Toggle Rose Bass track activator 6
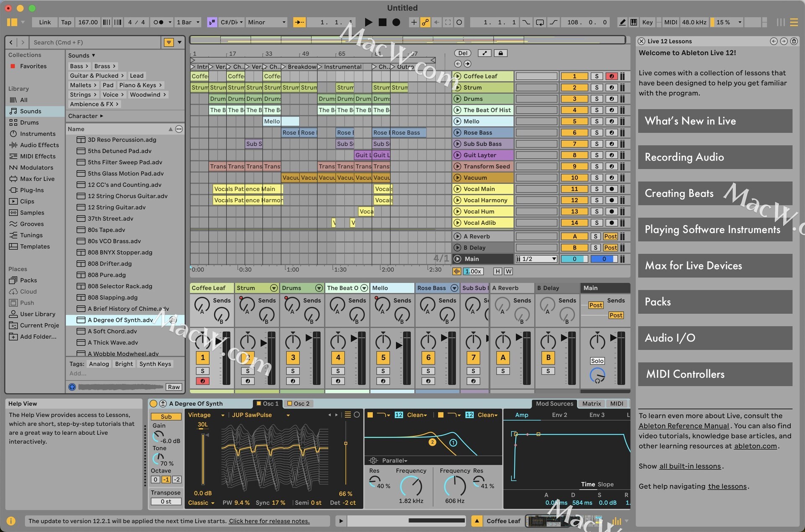This screenshot has width=805, height=532. pos(574,133)
